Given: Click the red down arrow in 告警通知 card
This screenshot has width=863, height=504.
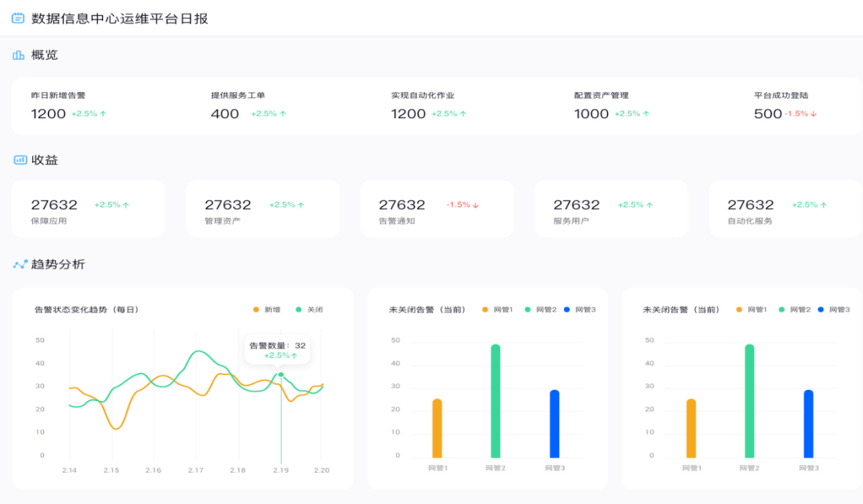Looking at the screenshot, I should point(475,205).
